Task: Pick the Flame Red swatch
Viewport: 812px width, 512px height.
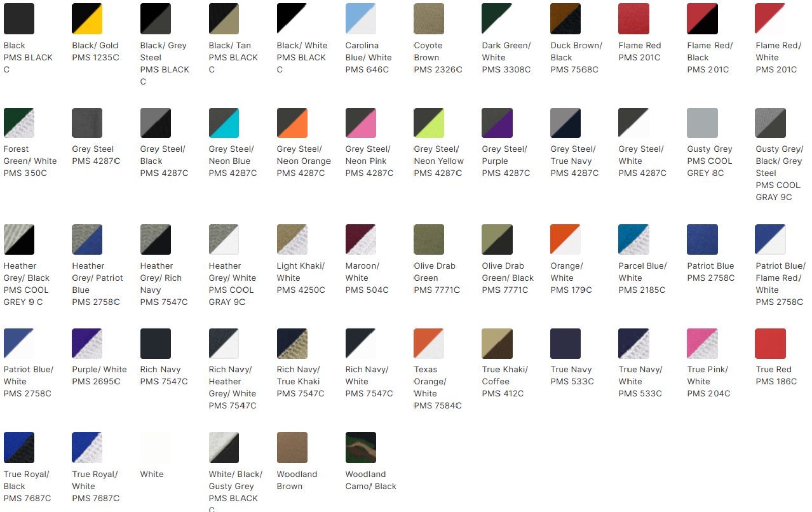Action: (x=633, y=18)
